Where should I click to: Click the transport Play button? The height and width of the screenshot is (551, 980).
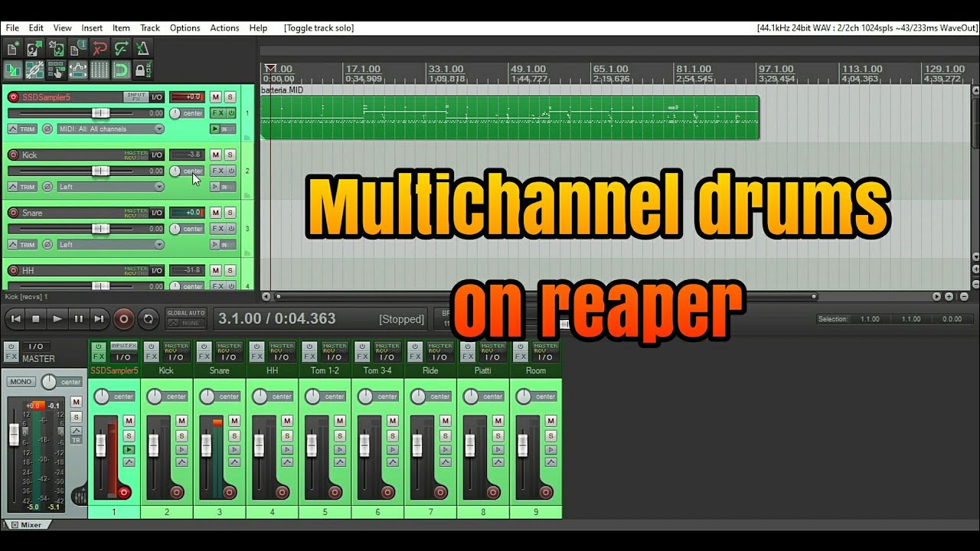click(57, 318)
